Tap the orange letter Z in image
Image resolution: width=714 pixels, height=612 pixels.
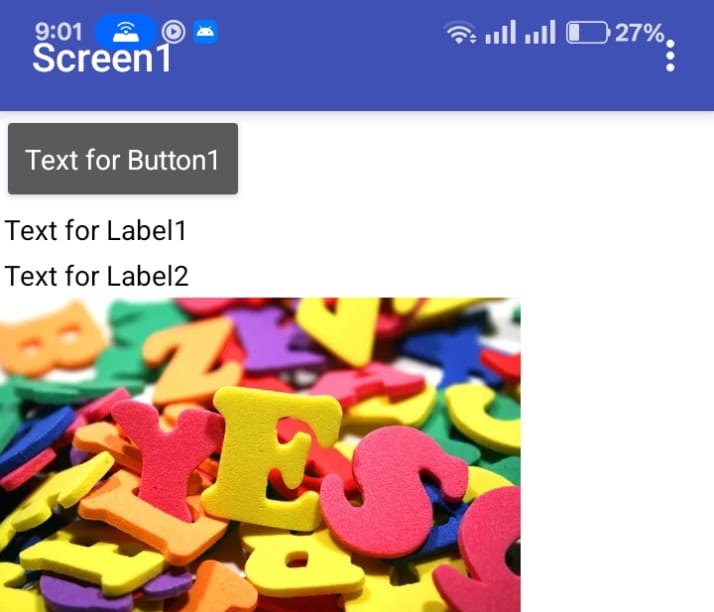(x=194, y=360)
